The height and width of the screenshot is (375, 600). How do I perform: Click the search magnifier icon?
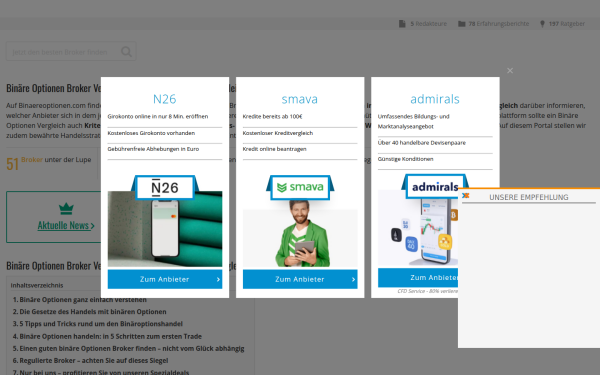[126, 52]
